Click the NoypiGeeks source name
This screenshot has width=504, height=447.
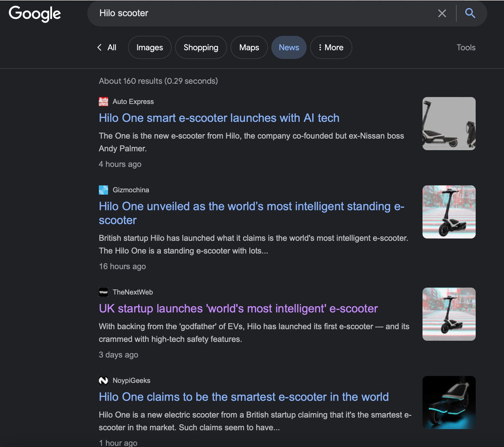coord(131,381)
